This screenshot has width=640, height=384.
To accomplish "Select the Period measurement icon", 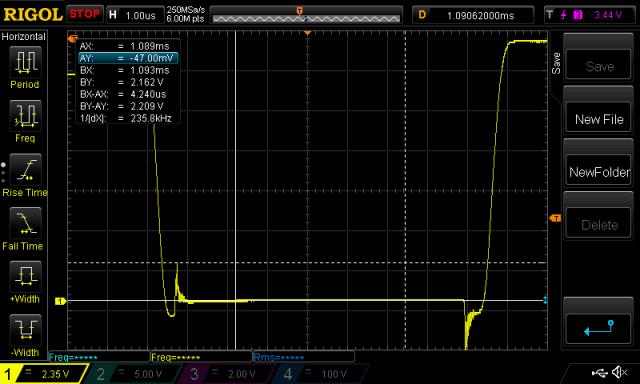I will tap(25, 62).
